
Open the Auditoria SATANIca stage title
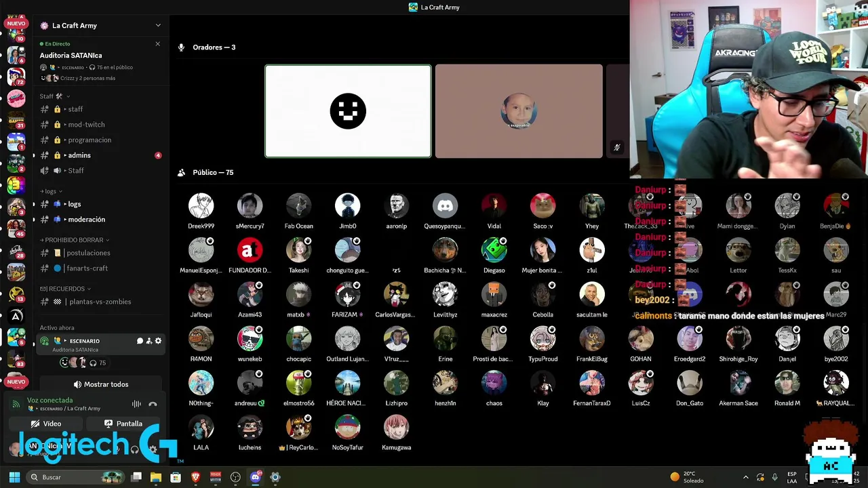coord(71,56)
